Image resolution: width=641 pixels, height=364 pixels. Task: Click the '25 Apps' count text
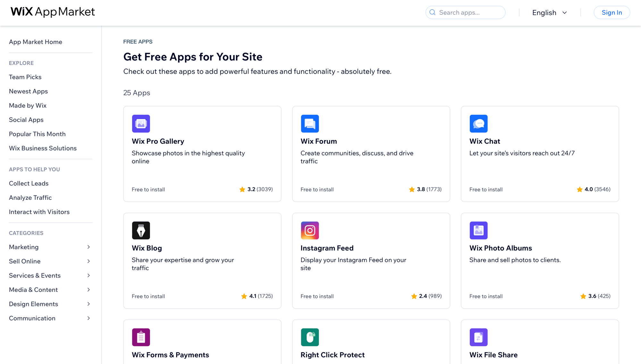pos(137,93)
